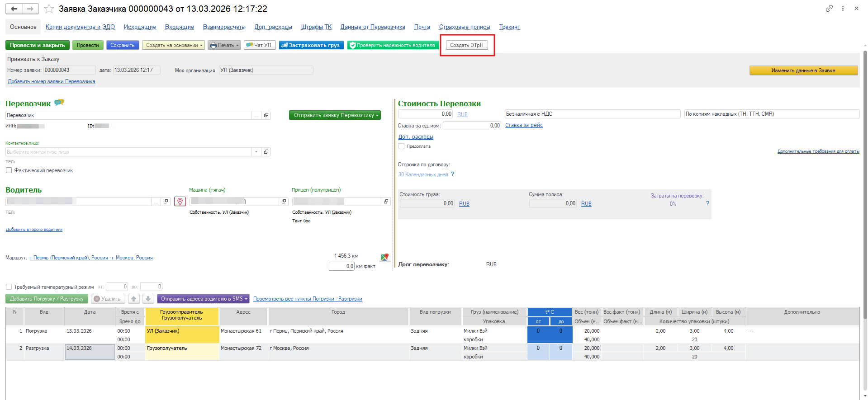Open the contact person dropdown arrow

click(x=256, y=152)
